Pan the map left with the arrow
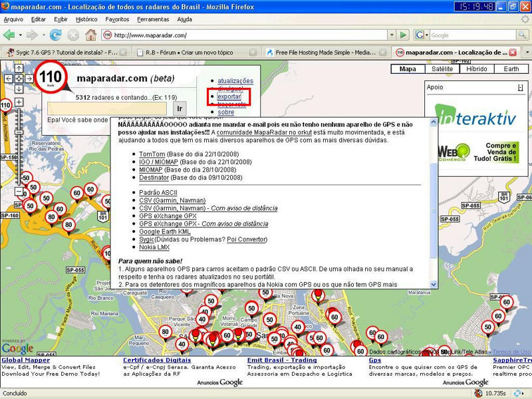Screen dimensions: 532x399 (9, 78)
